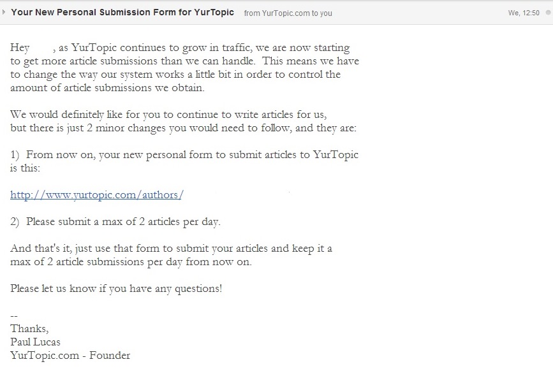Click 'YurTopic.com - Founder' signature line

point(70,355)
